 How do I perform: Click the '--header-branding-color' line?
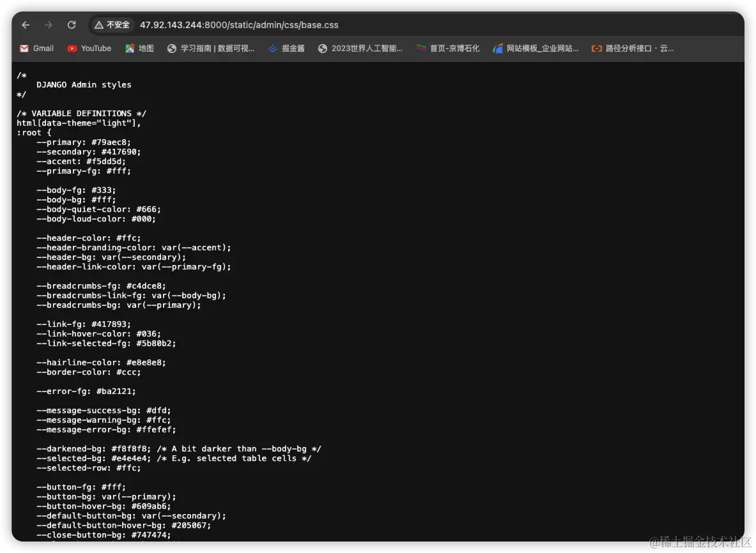point(134,248)
